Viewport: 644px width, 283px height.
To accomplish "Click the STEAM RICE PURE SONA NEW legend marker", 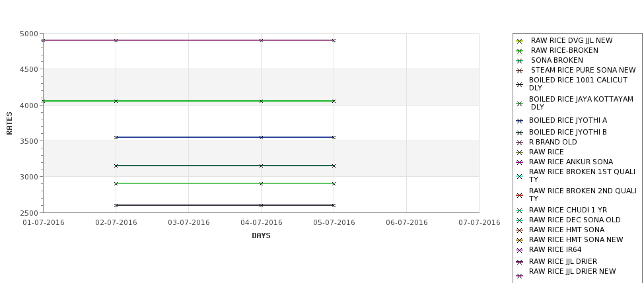I will pos(519,71).
